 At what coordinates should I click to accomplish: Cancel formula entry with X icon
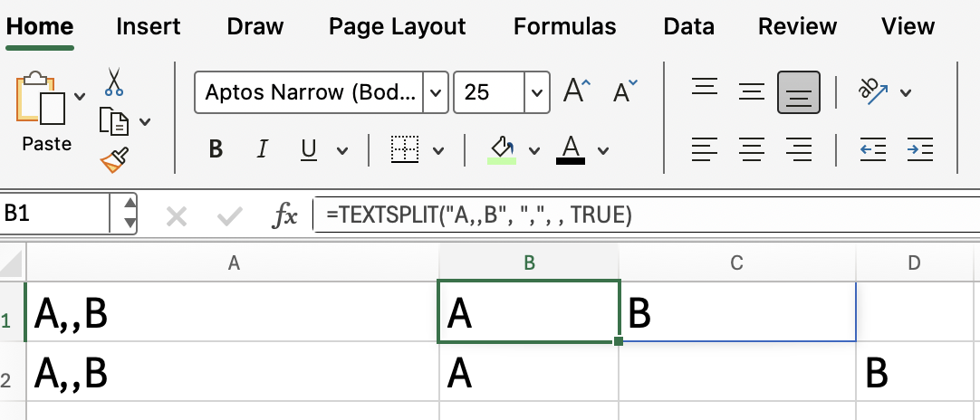pos(177,216)
